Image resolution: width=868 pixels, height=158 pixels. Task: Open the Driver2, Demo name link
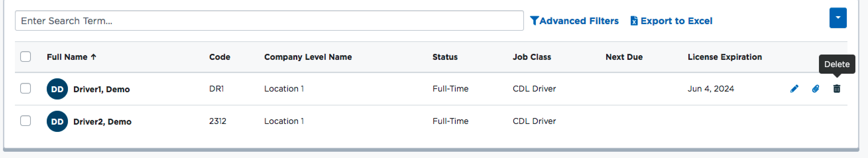(x=102, y=122)
